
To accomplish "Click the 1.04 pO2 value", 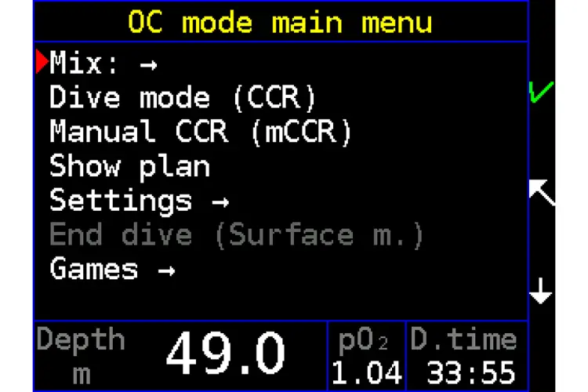I will (366, 372).
